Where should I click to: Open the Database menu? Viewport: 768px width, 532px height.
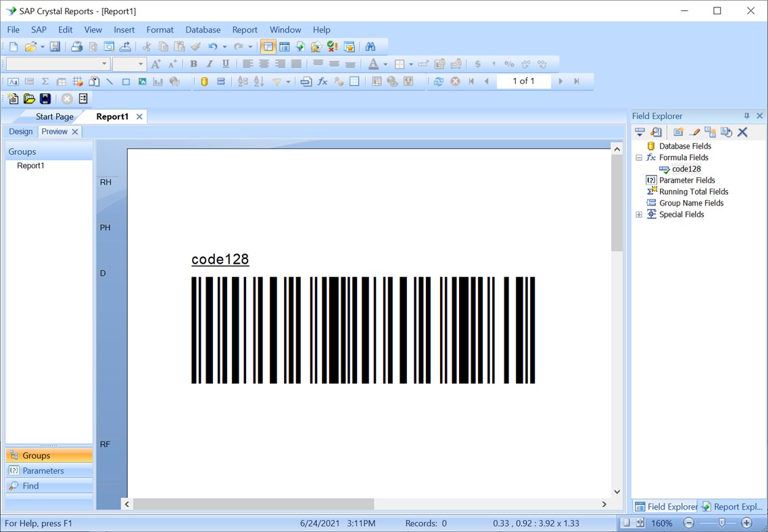tap(203, 30)
